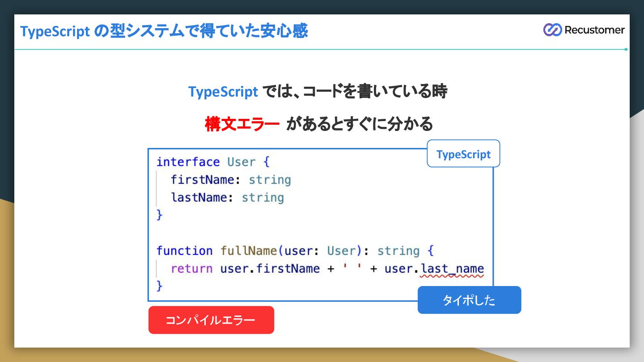Image resolution: width=644 pixels, height=362 pixels.
Task: Click the return keyword in code
Action: 192,269
